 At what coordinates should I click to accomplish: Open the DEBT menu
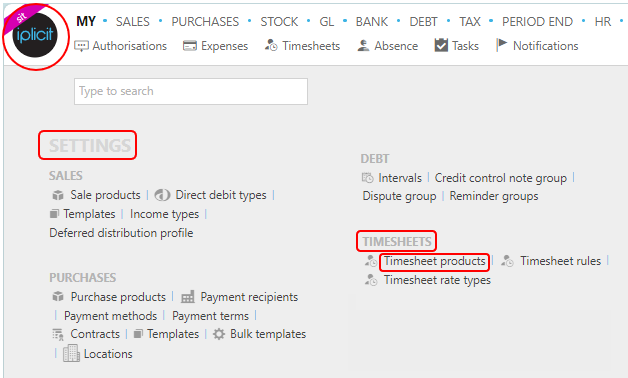coord(423,22)
